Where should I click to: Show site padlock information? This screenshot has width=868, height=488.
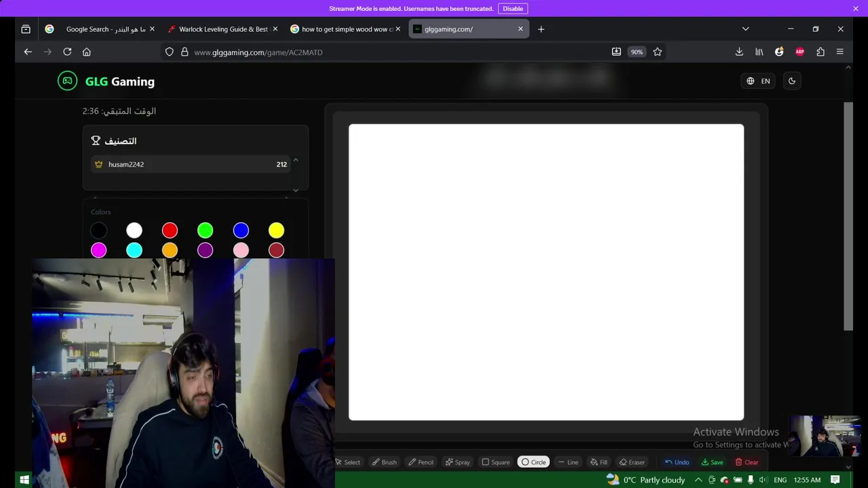tap(184, 52)
